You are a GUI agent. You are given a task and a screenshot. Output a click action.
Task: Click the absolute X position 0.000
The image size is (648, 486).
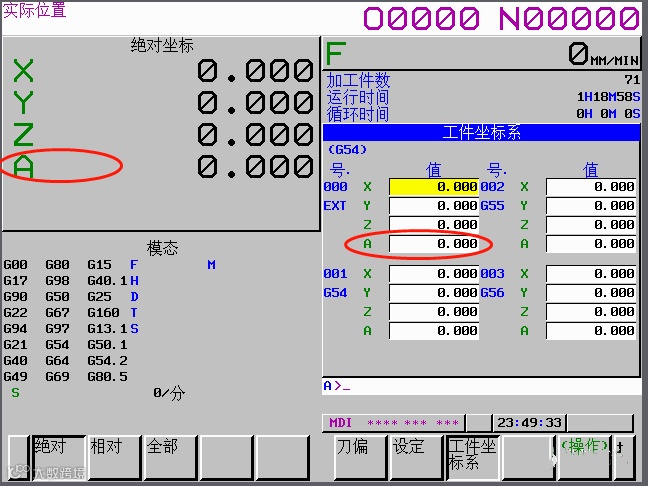coord(255,70)
